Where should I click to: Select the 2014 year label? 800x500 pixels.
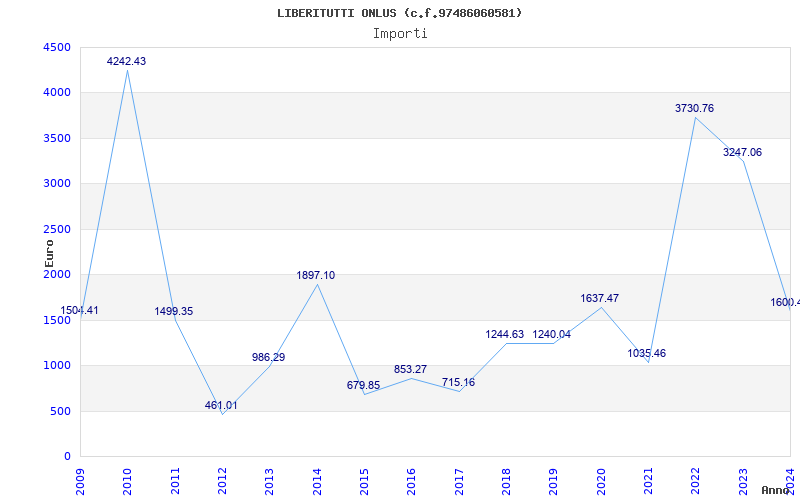(317, 482)
